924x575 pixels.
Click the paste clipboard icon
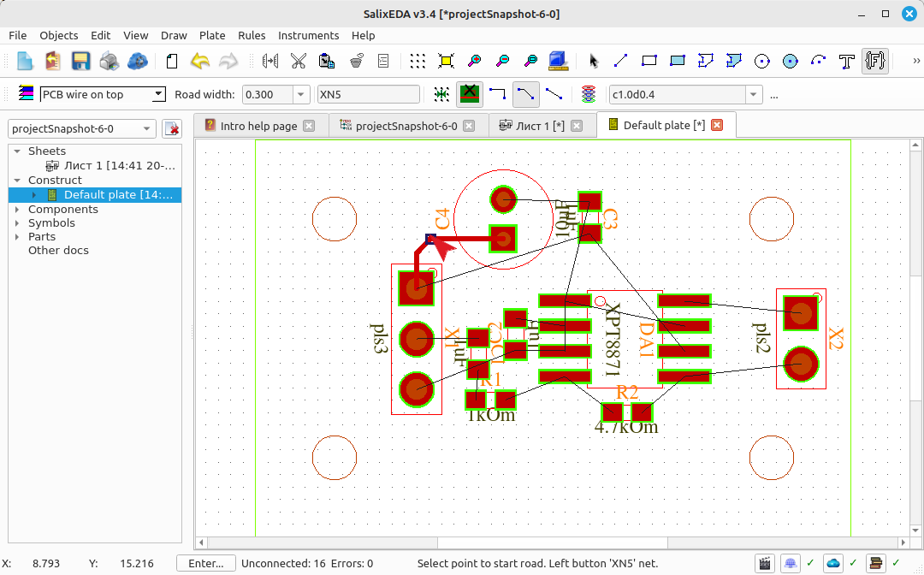(327, 61)
